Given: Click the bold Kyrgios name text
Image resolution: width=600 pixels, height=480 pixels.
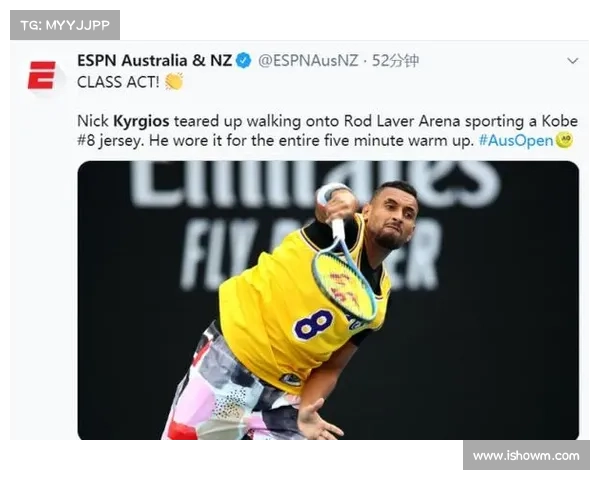Looking at the screenshot, I should pos(141,121).
